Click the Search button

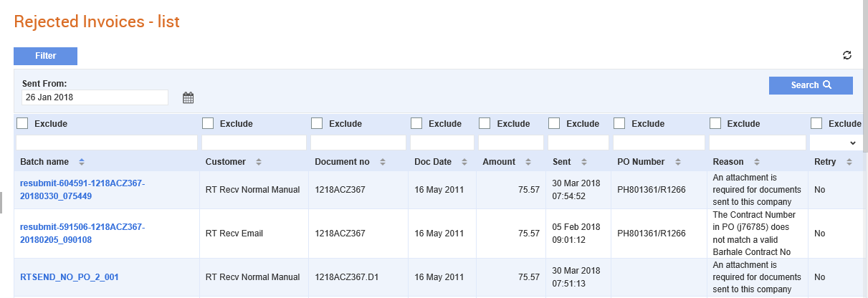pos(811,85)
